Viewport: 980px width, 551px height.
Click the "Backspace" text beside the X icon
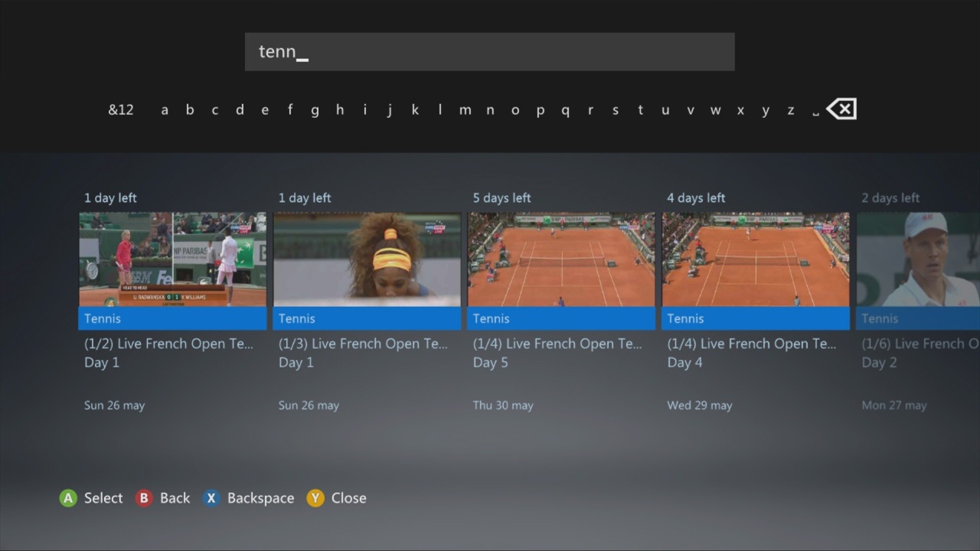[x=260, y=499]
